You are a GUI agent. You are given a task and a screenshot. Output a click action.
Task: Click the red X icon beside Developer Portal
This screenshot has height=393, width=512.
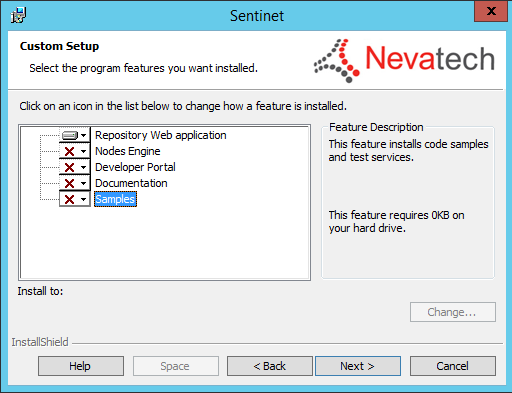click(69, 167)
